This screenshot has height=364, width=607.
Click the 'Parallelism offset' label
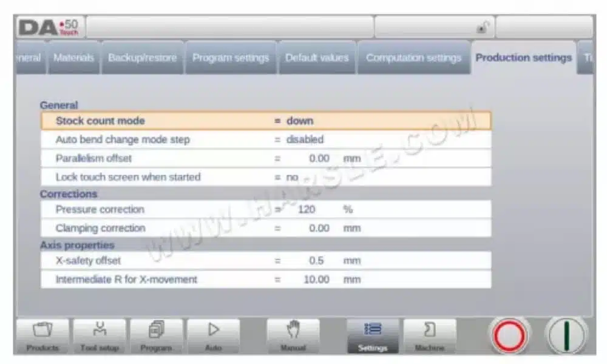tap(93, 158)
